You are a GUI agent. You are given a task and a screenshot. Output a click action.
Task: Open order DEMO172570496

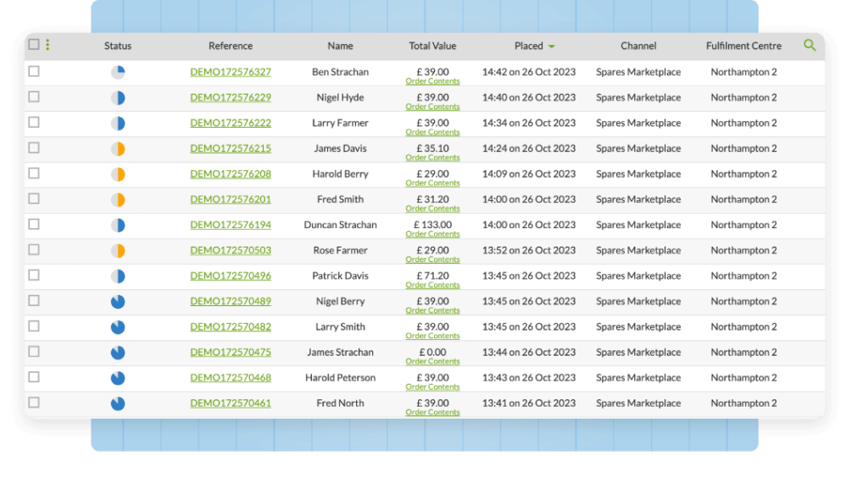[231, 275]
